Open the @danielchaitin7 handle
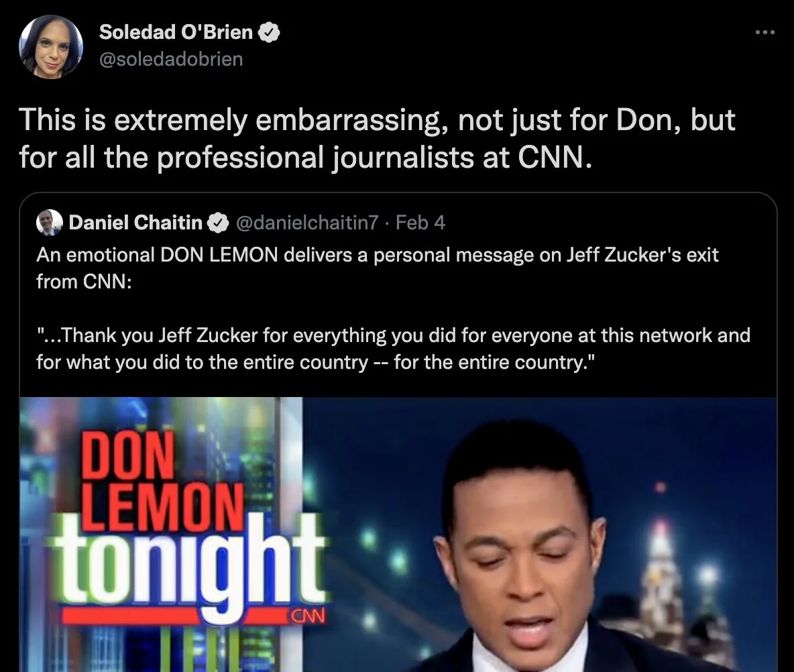794x672 pixels. [x=307, y=222]
